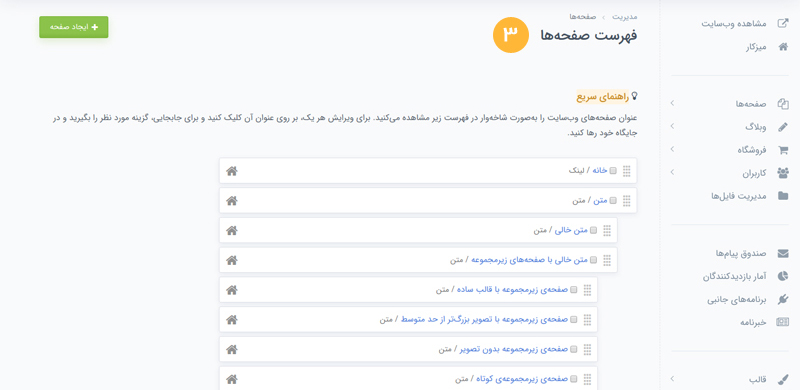Tick the checkbox for متن خالی / متن
The width and height of the screenshot is (800, 390).
click(593, 231)
